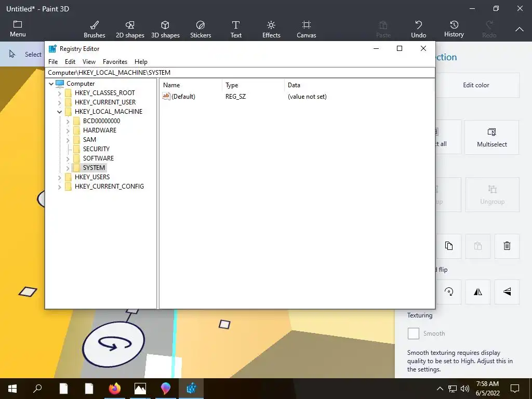Click the Registry Editor address bar
Screen dimensions: 532x399
240,73
